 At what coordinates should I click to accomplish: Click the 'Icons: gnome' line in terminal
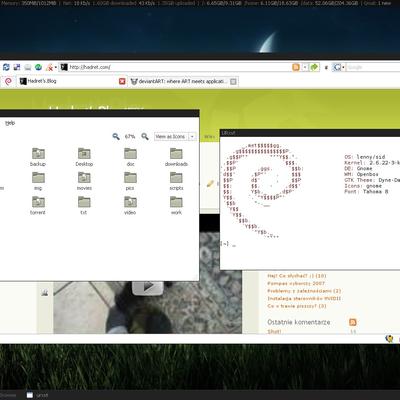(363, 186)
